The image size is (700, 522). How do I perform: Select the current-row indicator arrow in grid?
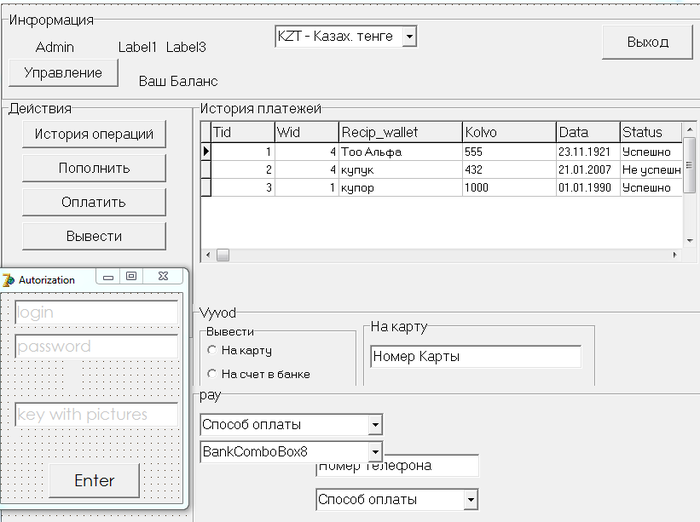point(206,152)
